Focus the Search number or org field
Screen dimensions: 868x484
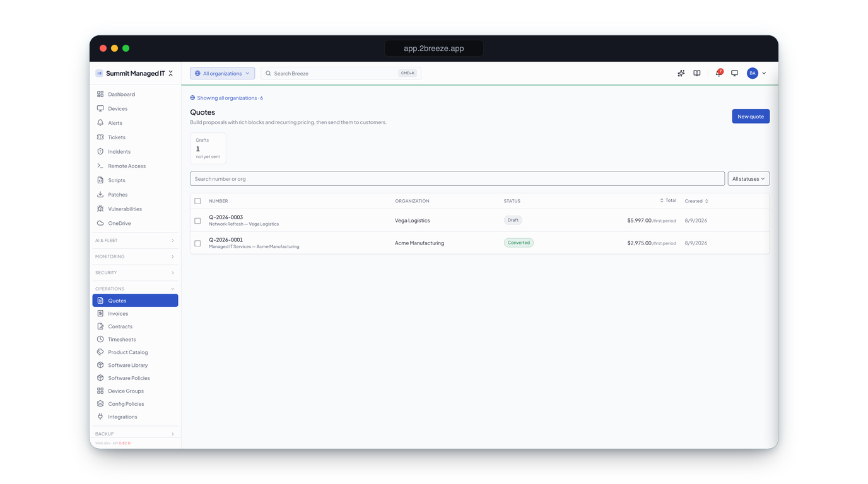[x=457, y=179]
